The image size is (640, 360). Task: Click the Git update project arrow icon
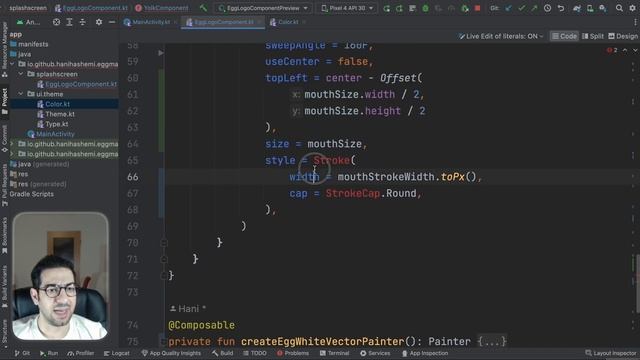[x=508, y=8]
